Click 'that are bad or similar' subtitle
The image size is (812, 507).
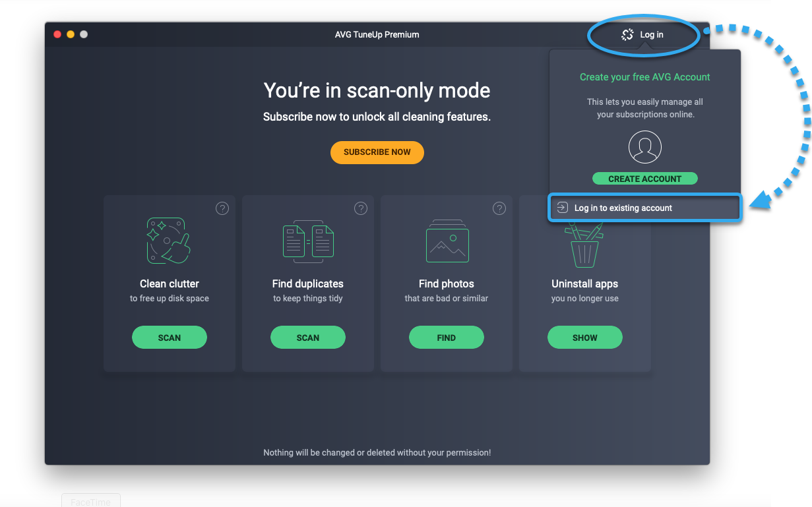pos(447,299)
